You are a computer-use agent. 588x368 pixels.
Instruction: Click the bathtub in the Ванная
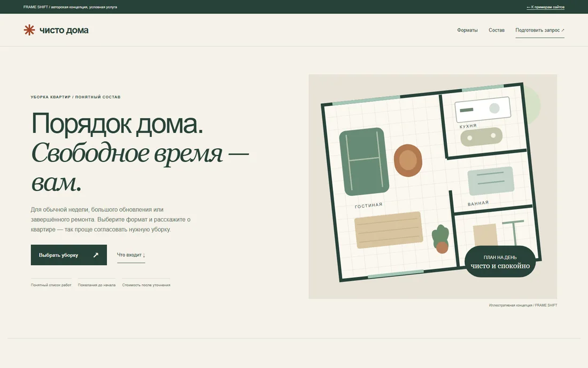click(x=491, y=181)
